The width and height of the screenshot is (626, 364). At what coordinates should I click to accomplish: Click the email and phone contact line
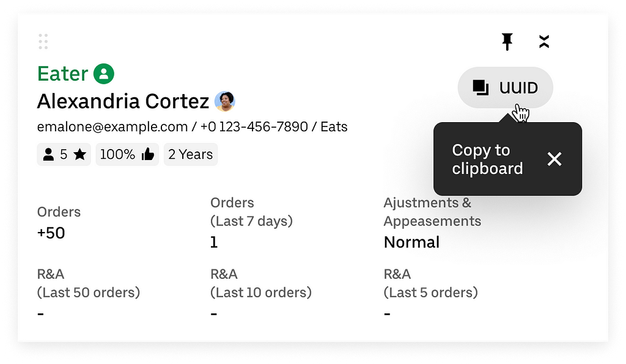click(x=192, y=127)
